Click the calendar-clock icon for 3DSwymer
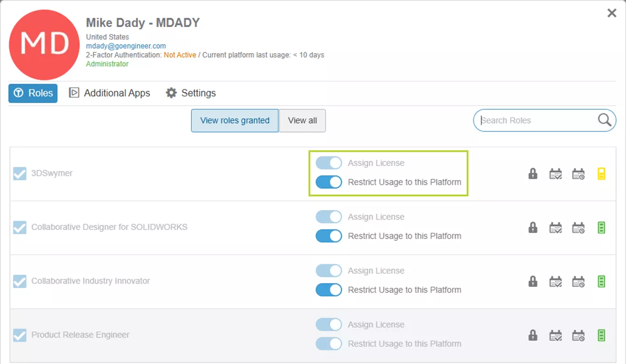Image resolution: width=626 pixels, height=364 pixels. [x=578, y=173]
